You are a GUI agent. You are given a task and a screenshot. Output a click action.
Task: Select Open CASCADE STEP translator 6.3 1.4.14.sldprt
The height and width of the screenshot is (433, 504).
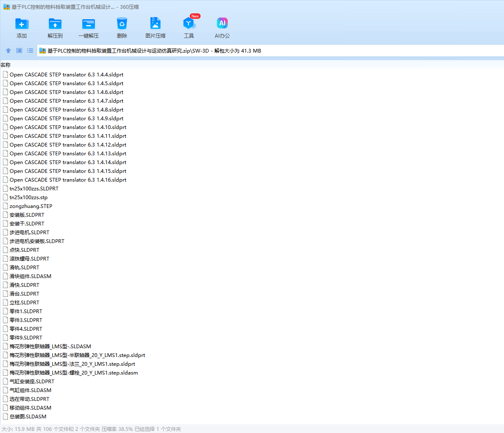tap(68, 162)
